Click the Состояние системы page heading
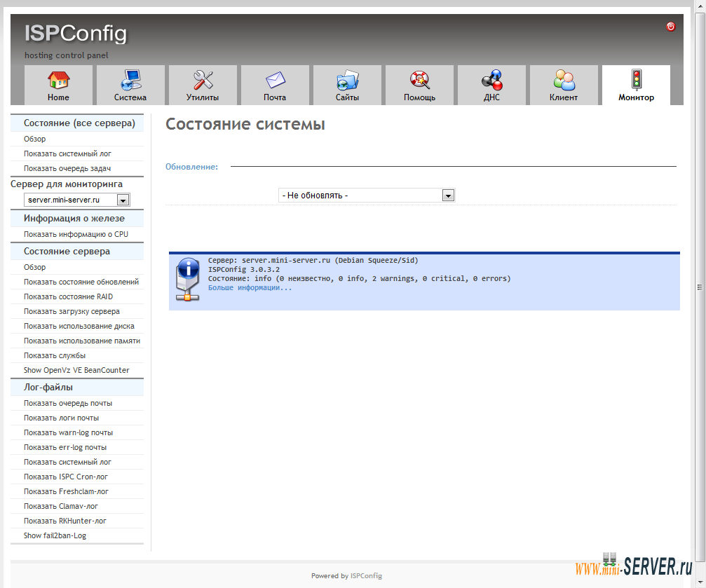706x588 pixels. coord(245,124)
